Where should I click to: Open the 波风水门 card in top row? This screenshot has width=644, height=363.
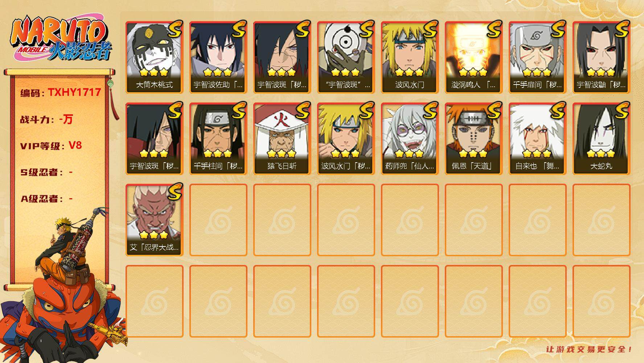click(410, 57)
